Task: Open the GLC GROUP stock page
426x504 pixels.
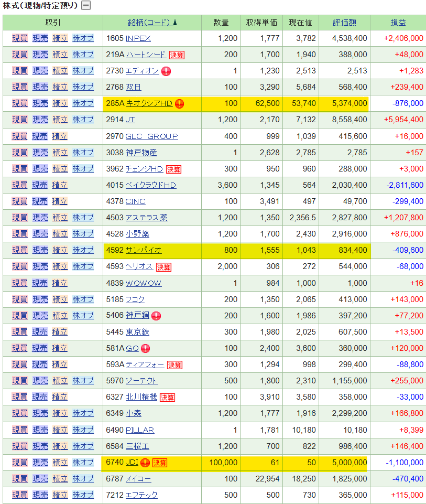Action: [151, 136]
